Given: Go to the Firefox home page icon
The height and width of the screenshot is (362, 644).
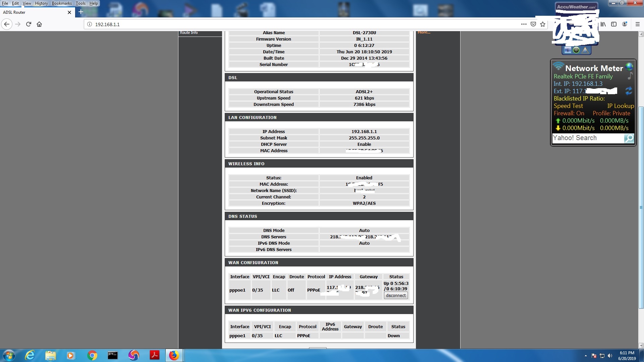Looking at the screenshot, I should [39, 24].
